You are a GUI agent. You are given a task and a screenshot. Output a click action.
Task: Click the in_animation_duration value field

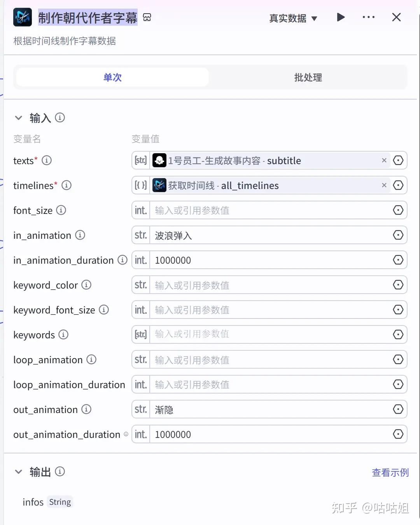(x=270, y=260)
